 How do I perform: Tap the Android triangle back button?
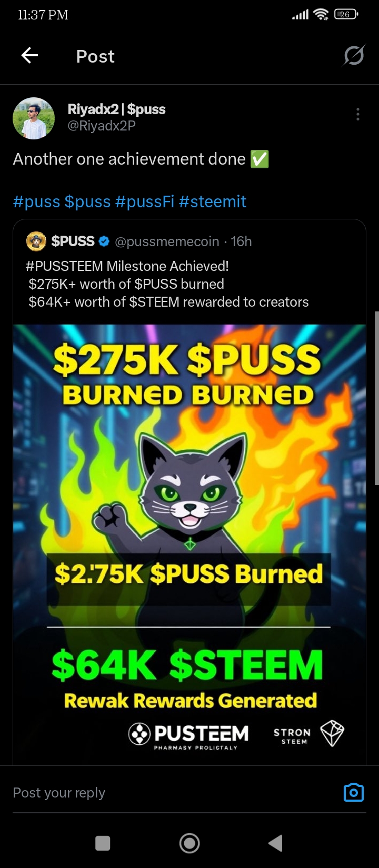[276, 843]
